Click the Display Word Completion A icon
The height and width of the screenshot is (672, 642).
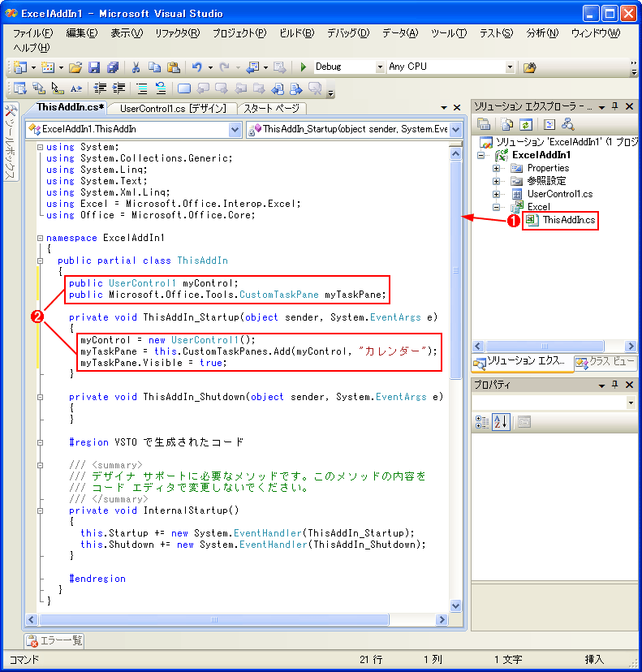pyautogui.click(x=75, y=88)
